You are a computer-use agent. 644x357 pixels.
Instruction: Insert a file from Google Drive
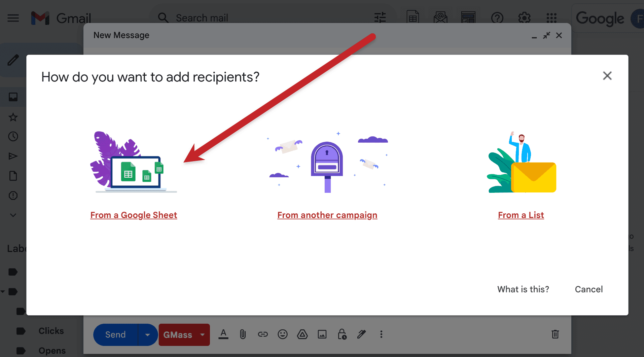[x=302, y=334]
